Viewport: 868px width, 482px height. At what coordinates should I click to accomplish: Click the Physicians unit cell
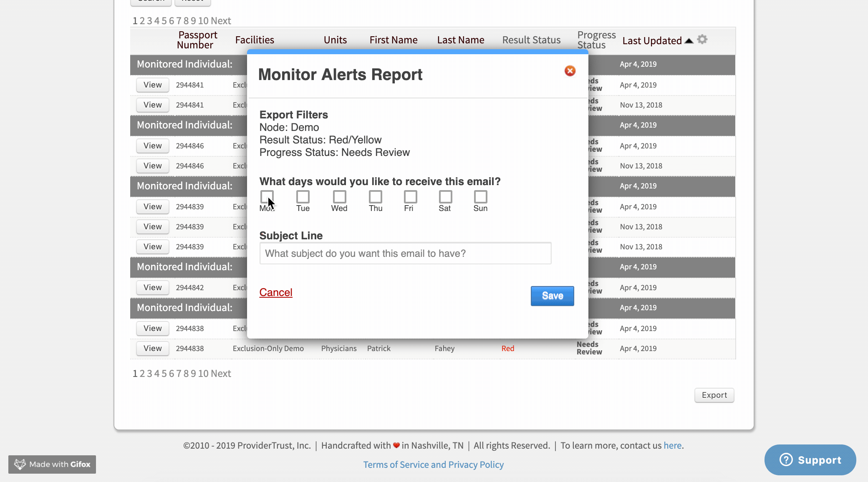(x=339, y=348)
